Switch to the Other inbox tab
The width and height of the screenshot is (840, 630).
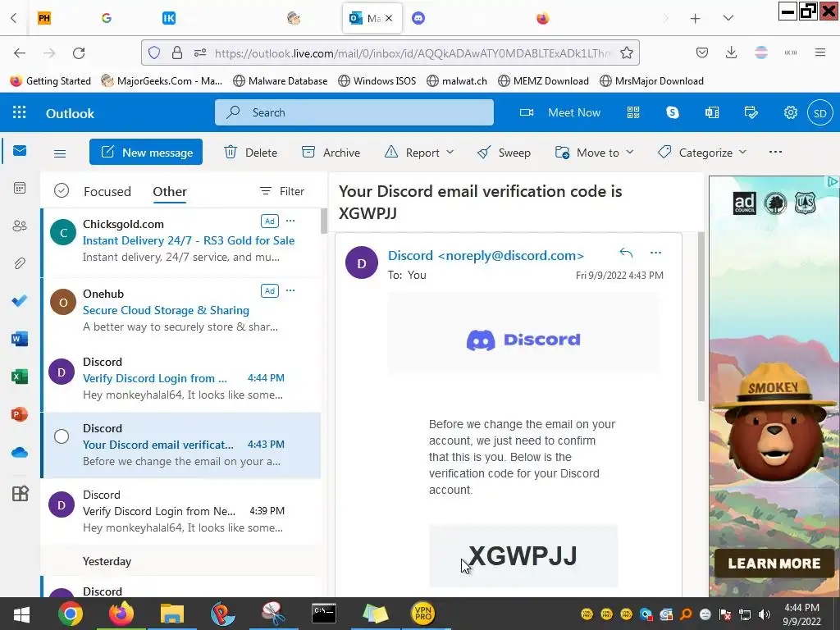(170, 191)
